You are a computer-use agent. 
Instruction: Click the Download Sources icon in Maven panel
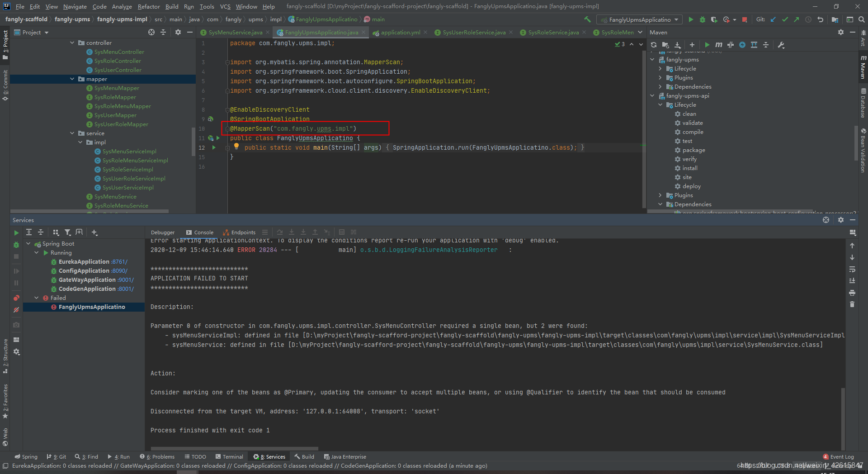click(677, 45)
